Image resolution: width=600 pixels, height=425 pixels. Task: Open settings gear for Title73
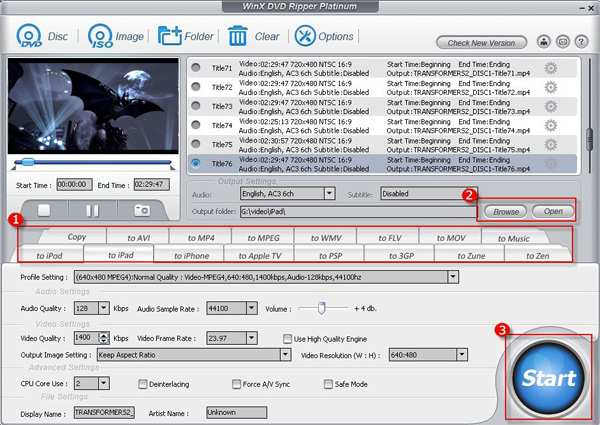coord(551,106)
